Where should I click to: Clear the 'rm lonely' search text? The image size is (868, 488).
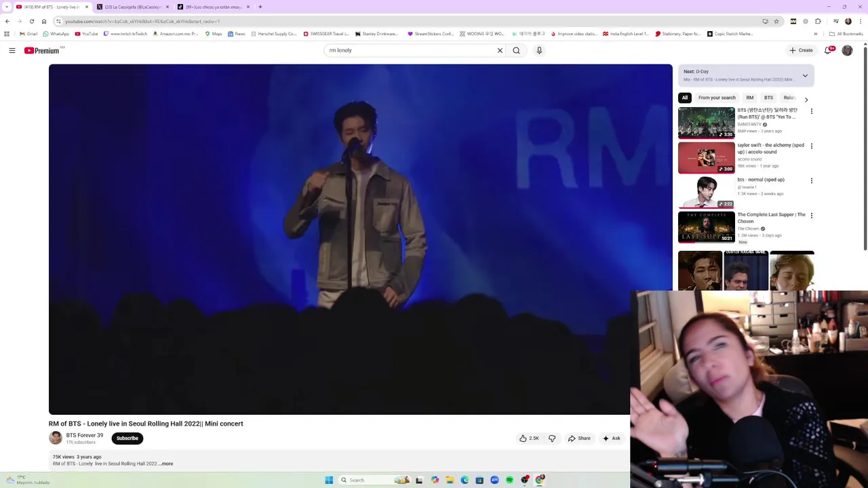pos(500,50)
